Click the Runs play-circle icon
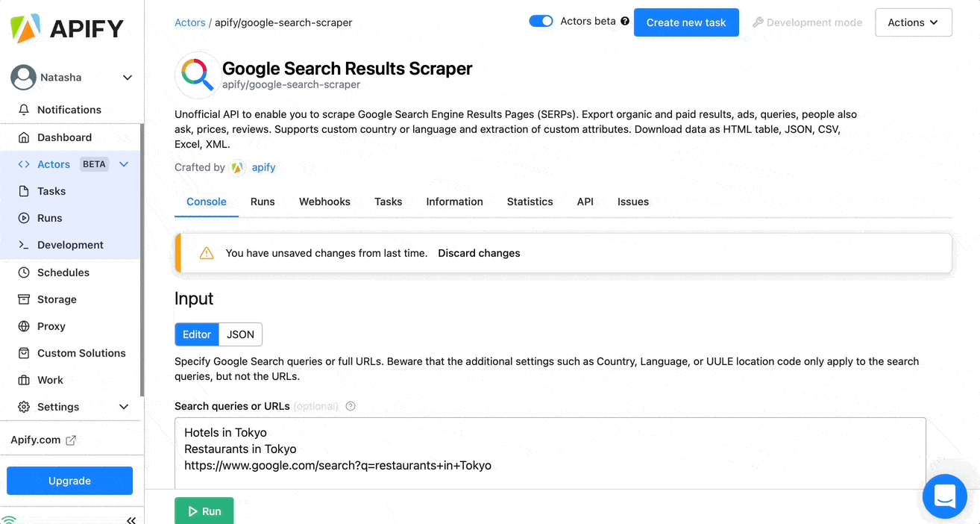980x524 pixels. [24, 218]
